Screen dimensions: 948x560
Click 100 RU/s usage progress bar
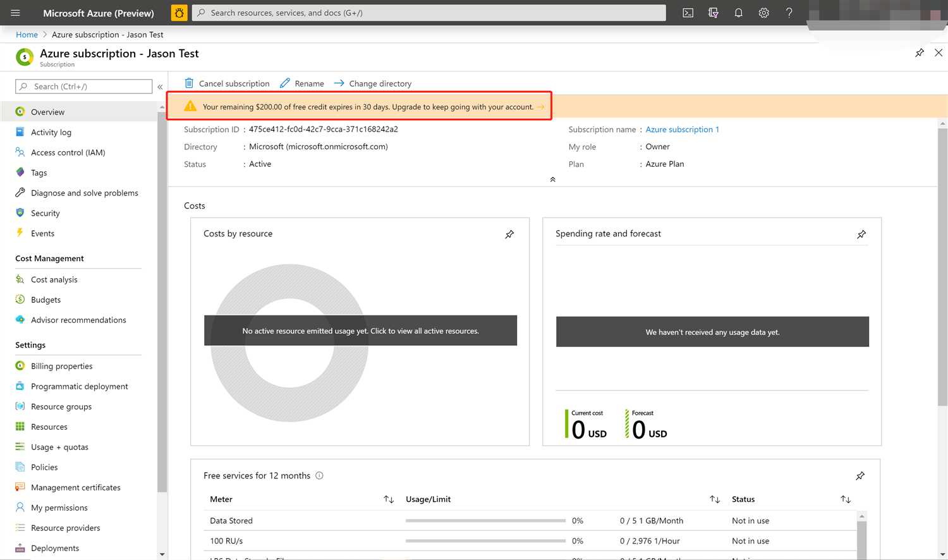(485, 541)
